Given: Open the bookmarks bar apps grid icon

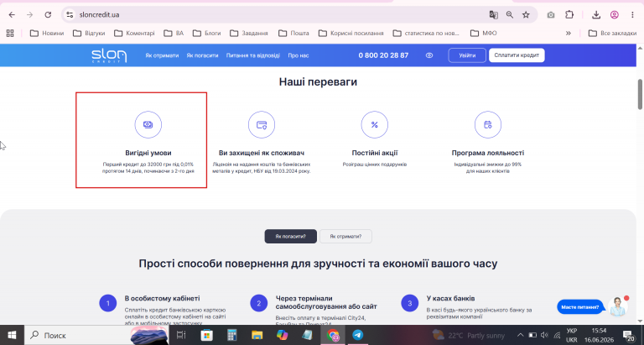Looking at the screenshot, I should point(10,33).
